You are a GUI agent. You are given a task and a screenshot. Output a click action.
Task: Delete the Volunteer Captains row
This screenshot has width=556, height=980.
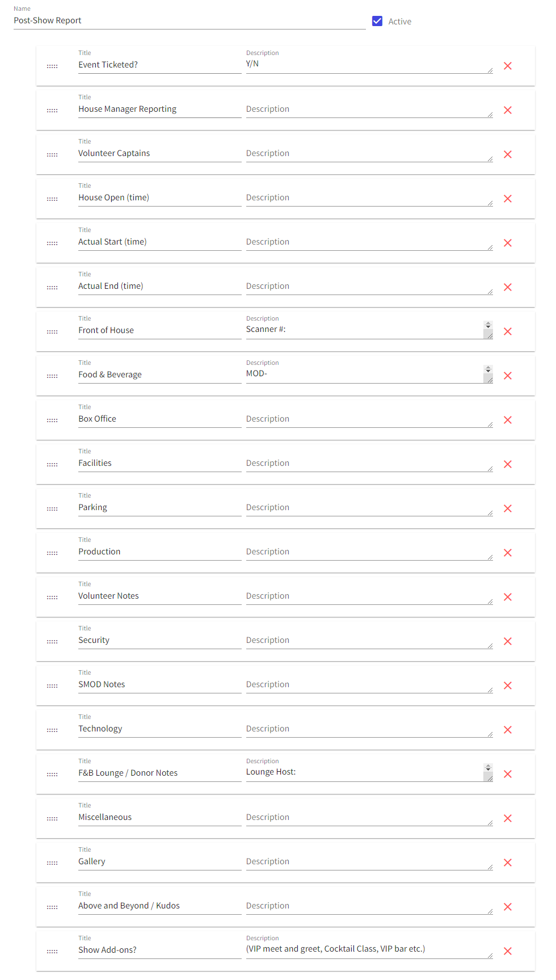508,154
